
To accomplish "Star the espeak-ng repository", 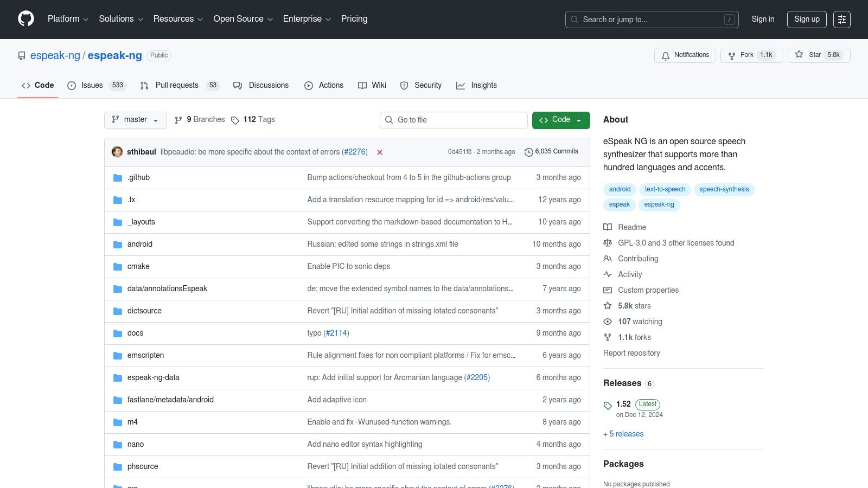I will 809,55.
